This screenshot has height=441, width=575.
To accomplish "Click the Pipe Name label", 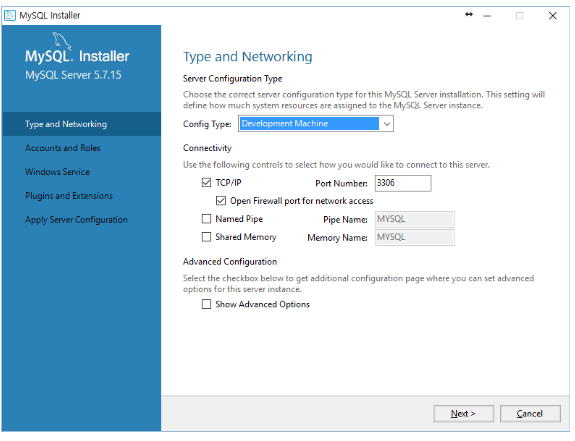I will (345, 220).
